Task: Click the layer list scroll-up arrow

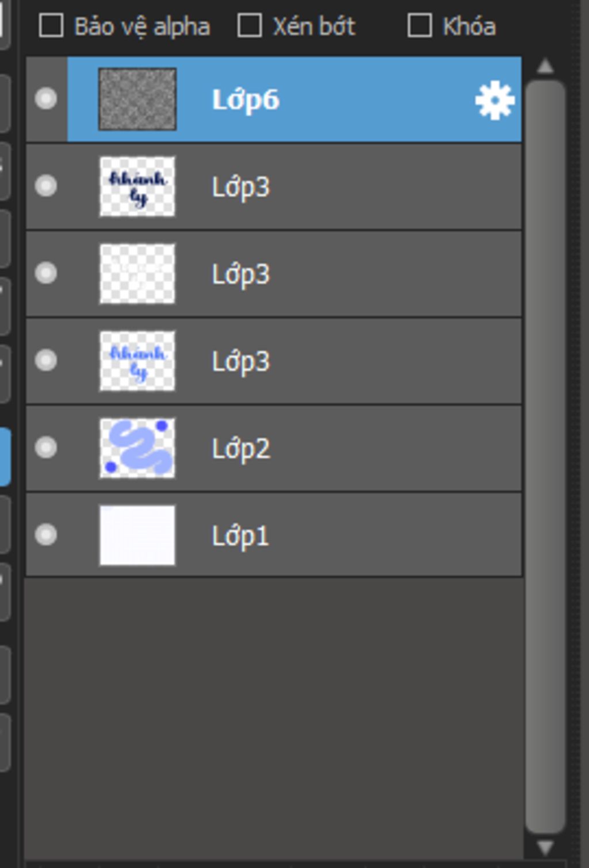Action: (545, 67)
